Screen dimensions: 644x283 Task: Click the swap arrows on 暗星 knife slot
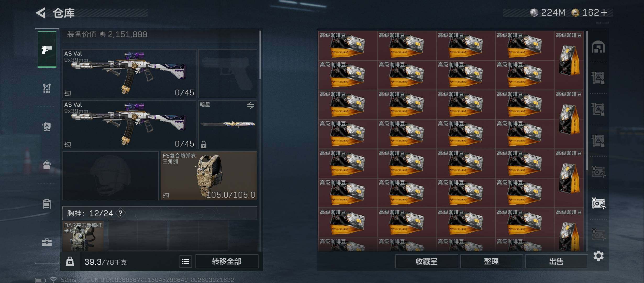coord(250,105)
